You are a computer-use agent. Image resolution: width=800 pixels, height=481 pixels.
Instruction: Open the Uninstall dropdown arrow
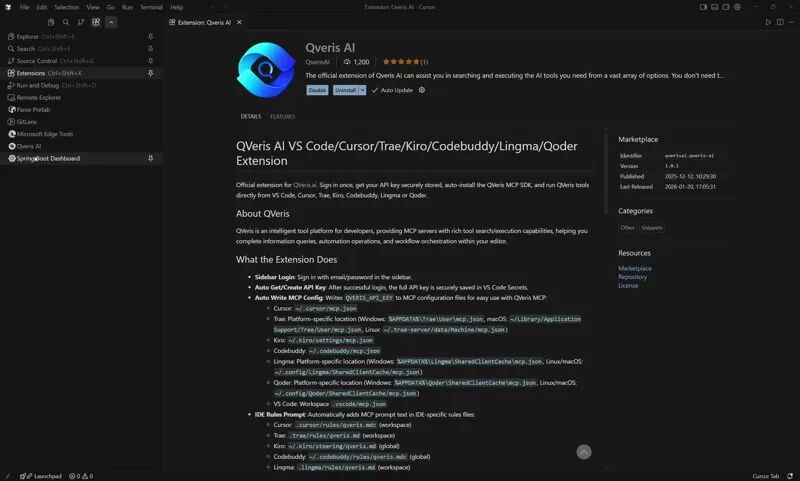(362, 90)
